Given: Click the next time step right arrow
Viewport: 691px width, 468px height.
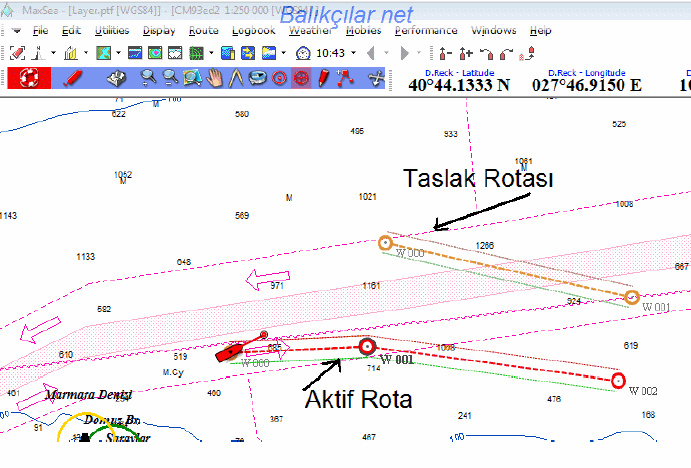Looking at the screenshot, I should coord(403,53).
